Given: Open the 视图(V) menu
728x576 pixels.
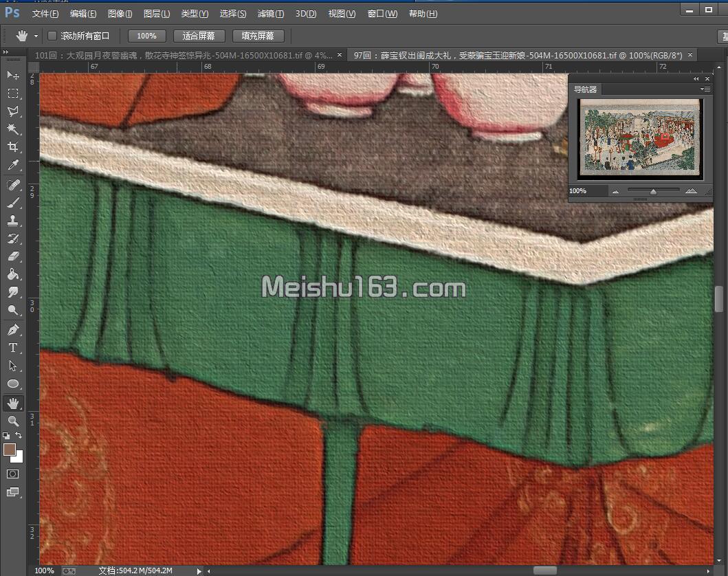Looking at the screenshot, I should [342, 14].
